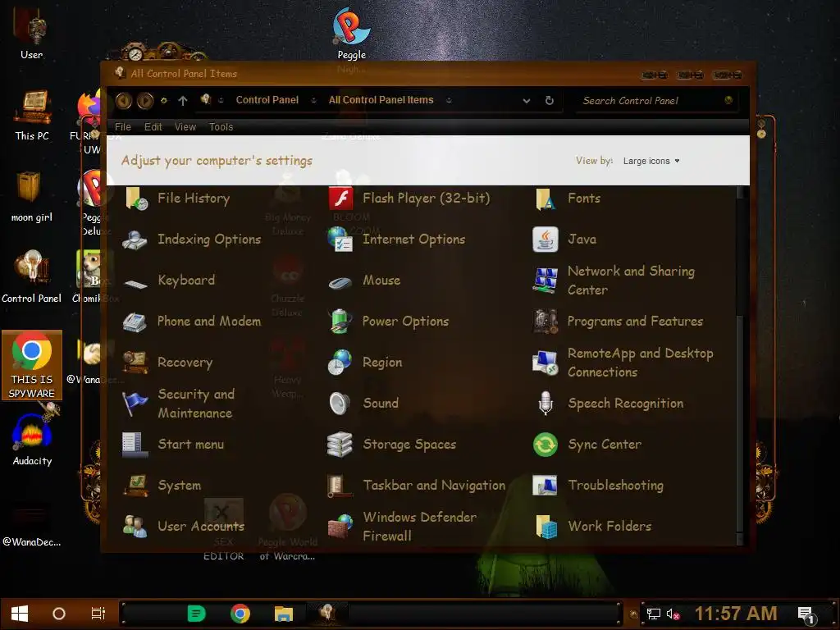Open the Speech Recognition microphone icon
Image resolution: width=840 pixels, height=630 pixels.
(x=546, y=404)
